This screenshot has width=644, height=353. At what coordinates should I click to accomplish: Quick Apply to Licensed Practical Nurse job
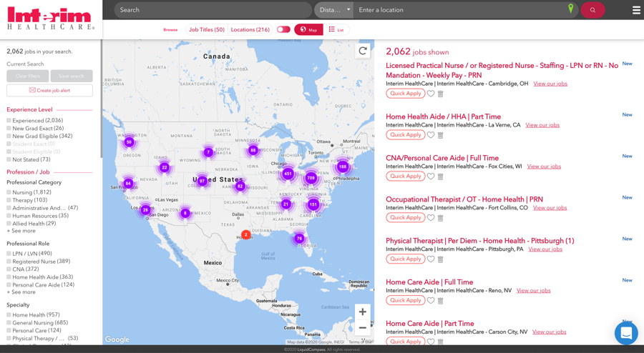point(406,94)
